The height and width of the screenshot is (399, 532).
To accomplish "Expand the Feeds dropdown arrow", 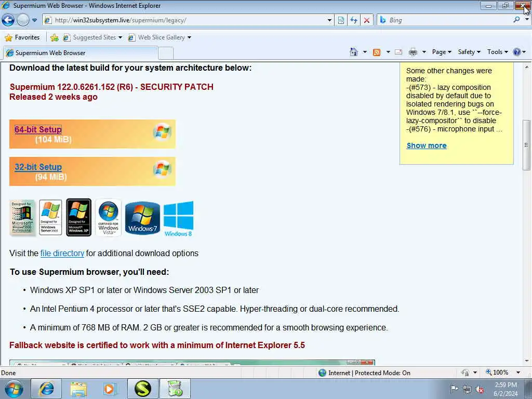I will pos(388,52).
